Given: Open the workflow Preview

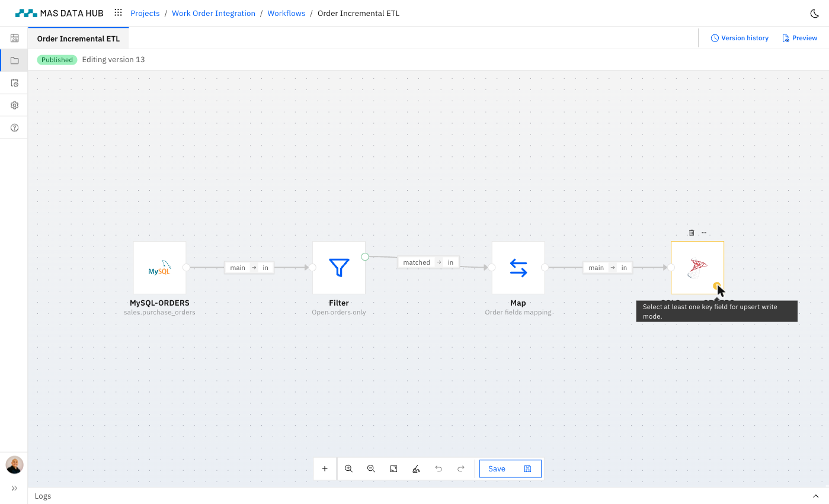Looking at the screenshot, I should (x=800, y=38).
